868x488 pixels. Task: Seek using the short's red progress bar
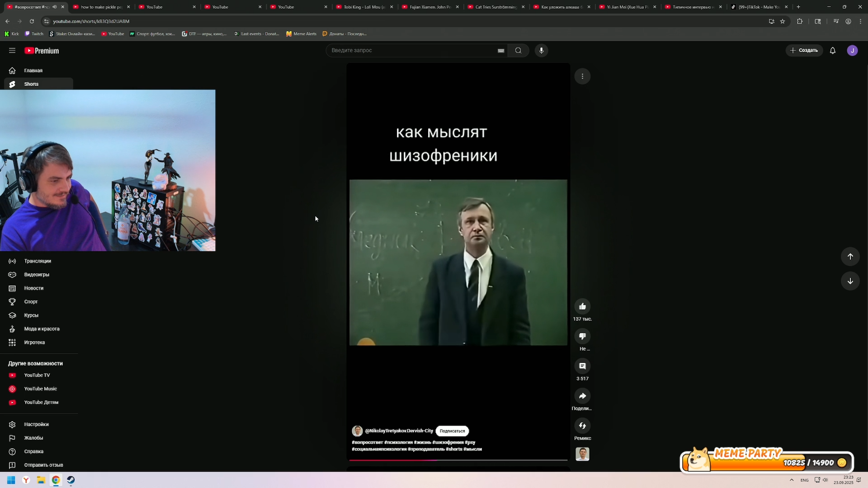click(458, 460)
